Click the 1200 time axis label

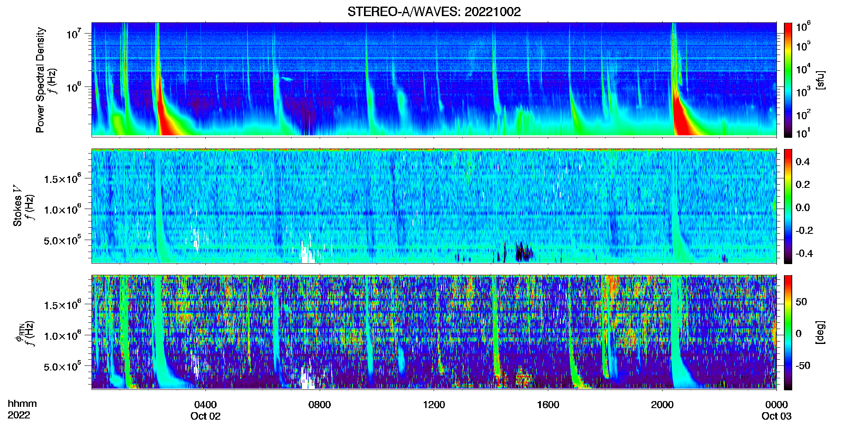[434, 405]
